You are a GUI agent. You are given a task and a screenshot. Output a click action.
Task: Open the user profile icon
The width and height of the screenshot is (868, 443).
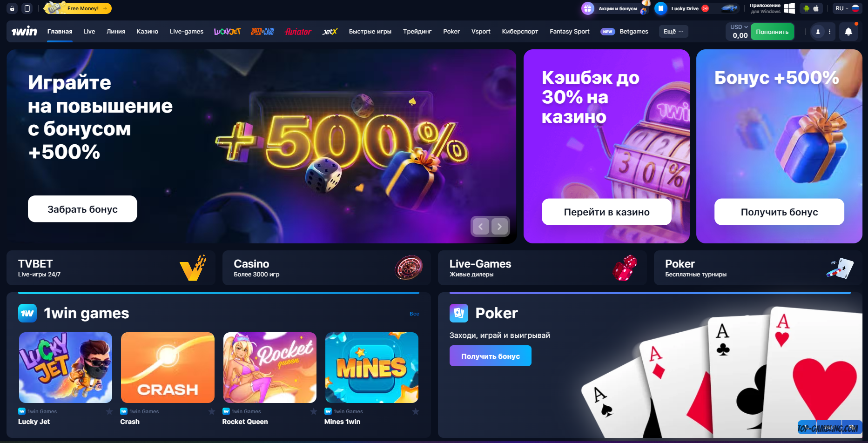coord(818,32)
